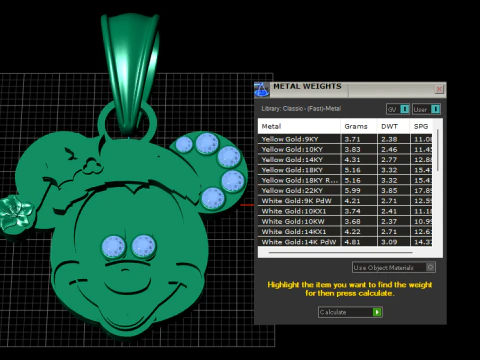The height and width of the screenshot is (360, 480).
Task: Close the Metal Weights dialog
Action: [439, 89]
